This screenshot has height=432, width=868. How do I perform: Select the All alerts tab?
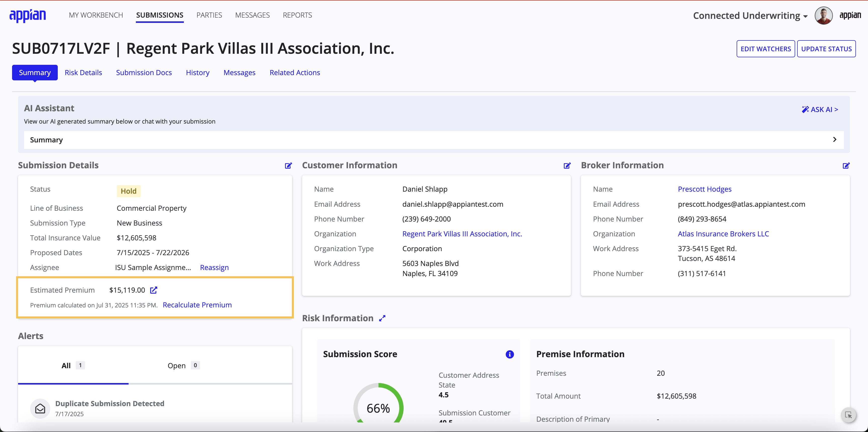73,366
